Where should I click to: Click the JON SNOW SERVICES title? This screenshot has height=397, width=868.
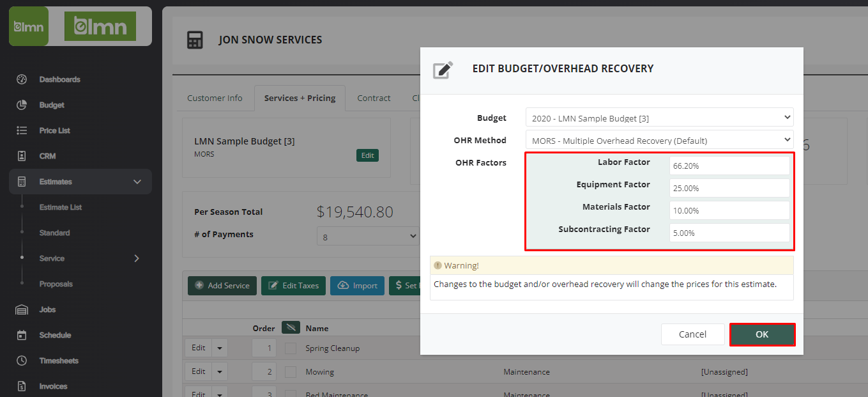coord(270,40)
